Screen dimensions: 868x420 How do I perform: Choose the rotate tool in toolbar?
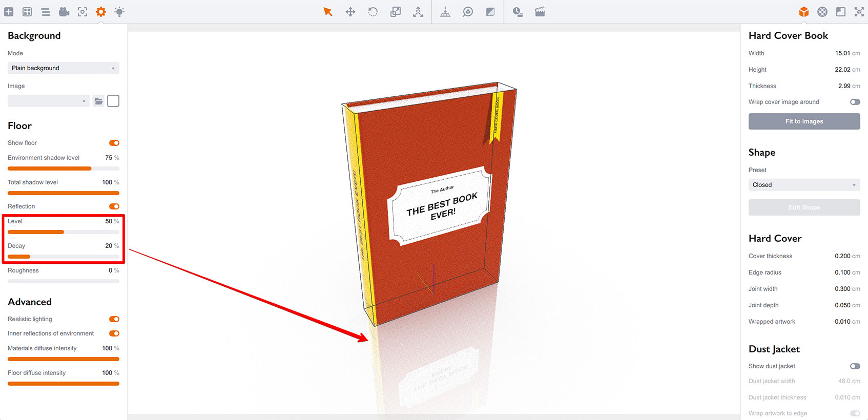coord(373,12)
